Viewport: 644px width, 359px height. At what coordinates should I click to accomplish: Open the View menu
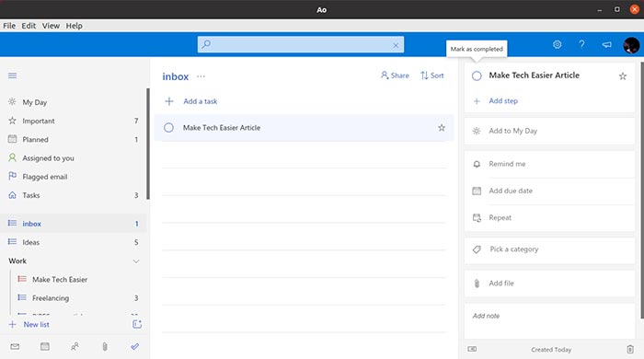coord(51,26)
